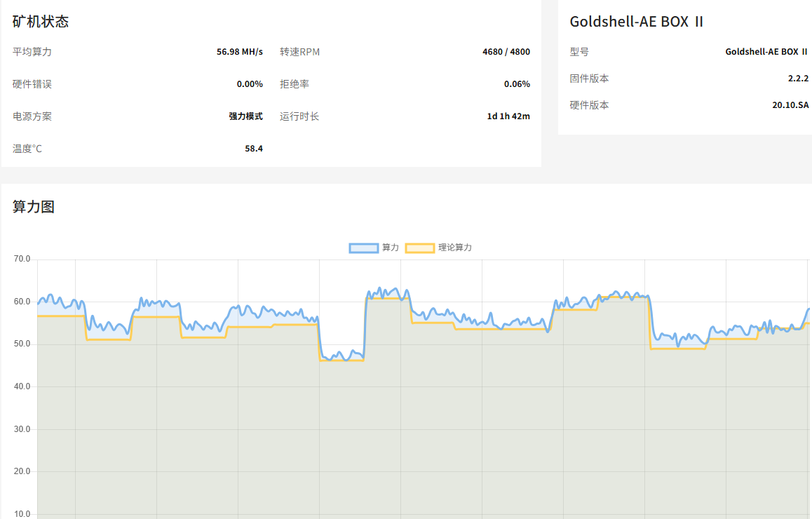The image size is (812, 519).
Task: Toggle the blue 算力 legend swatch
Action: click(x=363, y=248)
